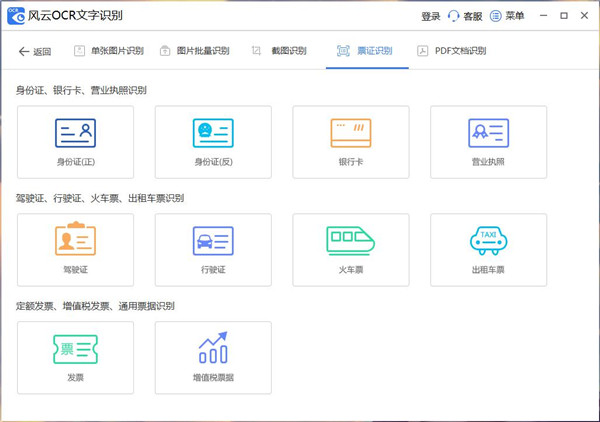Click the 票证识别 scan frame icon
Screen dimensions: 600x422
(x=343, y=51)
